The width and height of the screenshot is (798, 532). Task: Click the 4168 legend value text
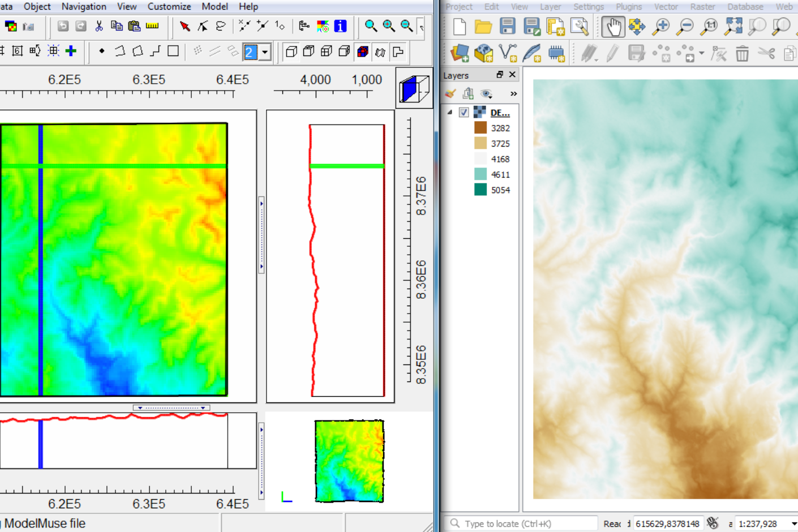[500, 159]
